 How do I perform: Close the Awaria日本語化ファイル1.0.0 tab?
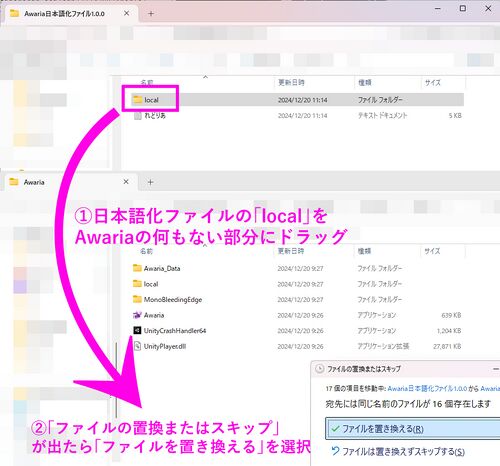click(127, 13)
